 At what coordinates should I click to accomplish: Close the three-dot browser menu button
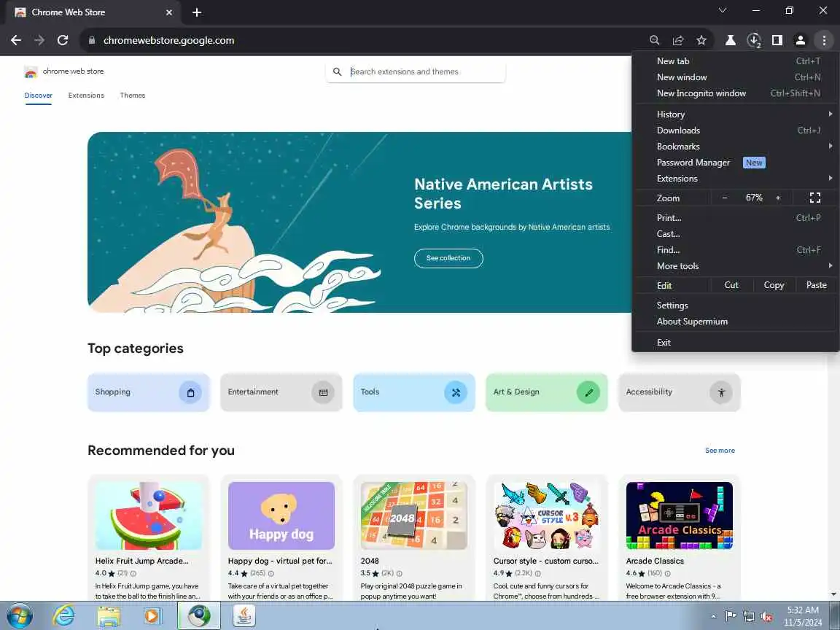pyautogui.click(x=824, y=40)
